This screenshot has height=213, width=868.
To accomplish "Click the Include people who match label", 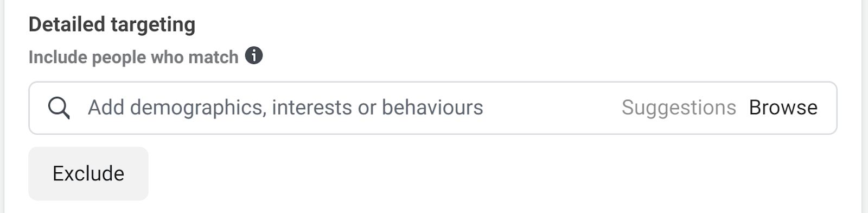I will click(133, 57).
